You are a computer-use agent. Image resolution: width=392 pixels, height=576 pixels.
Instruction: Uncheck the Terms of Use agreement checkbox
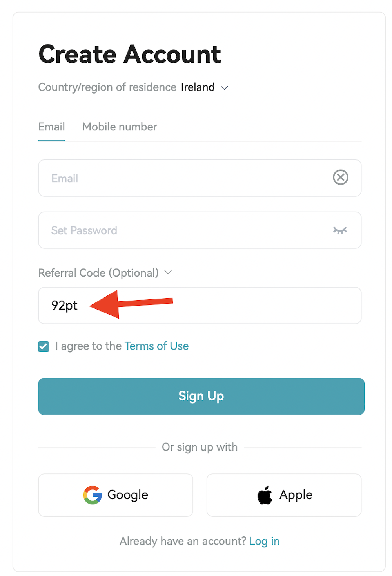(x=44, y=346)
